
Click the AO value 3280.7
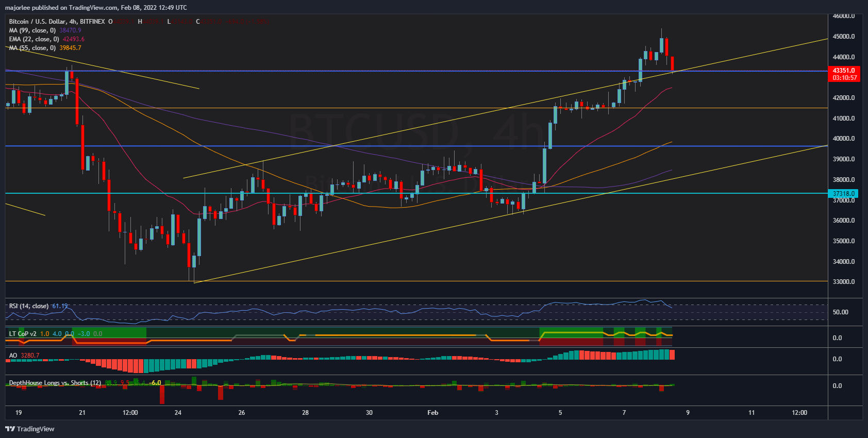pos(30,356)
